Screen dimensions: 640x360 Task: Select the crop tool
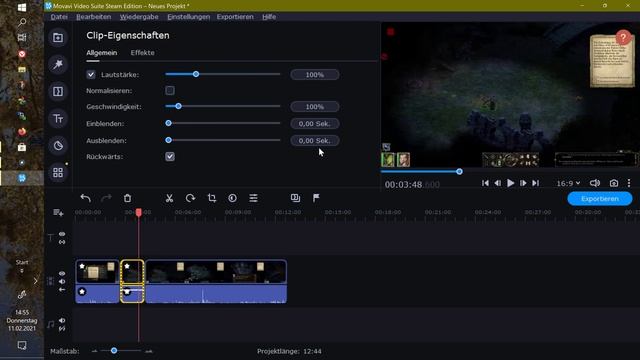[x=211, y=198]
